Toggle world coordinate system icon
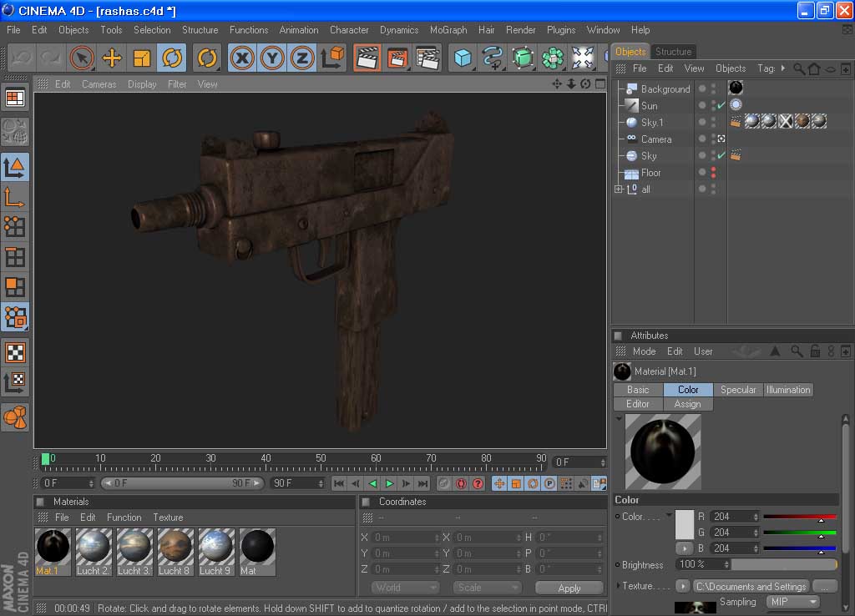Image resolution: width=855 pixels, height=616 pixels. [332, 58]
